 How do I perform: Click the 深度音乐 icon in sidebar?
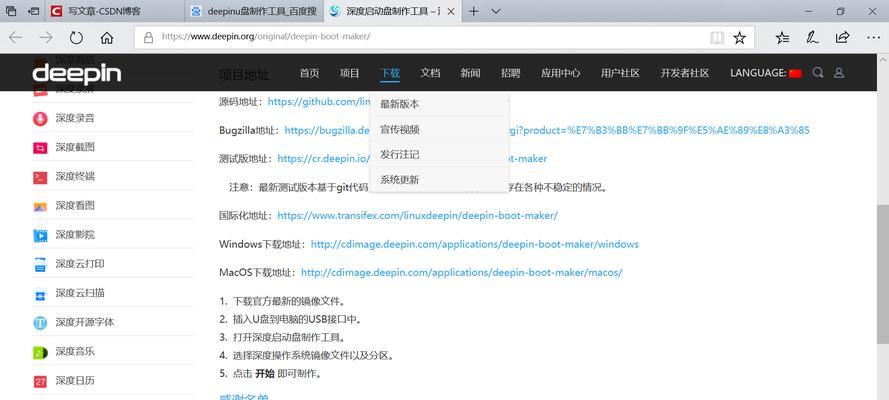point(40,352)
